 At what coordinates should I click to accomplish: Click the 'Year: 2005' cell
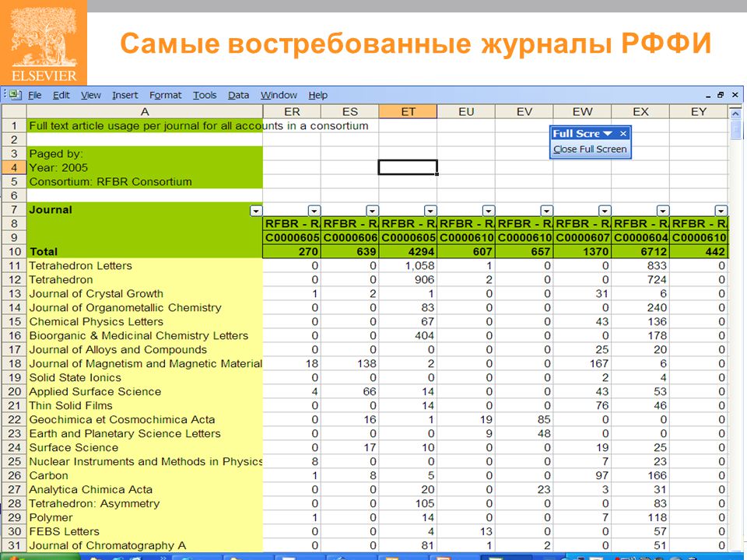(x=145, y=168)
